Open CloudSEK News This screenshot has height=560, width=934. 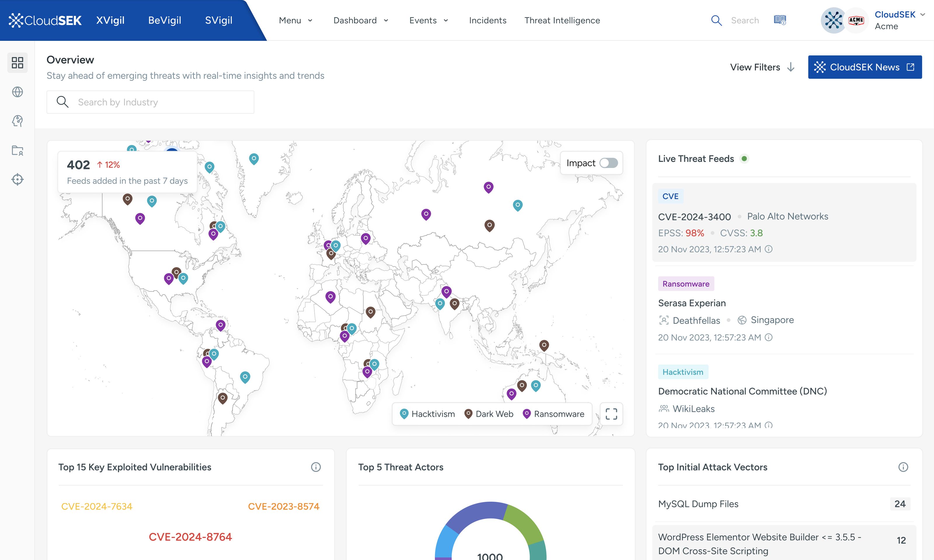point(865,67)
